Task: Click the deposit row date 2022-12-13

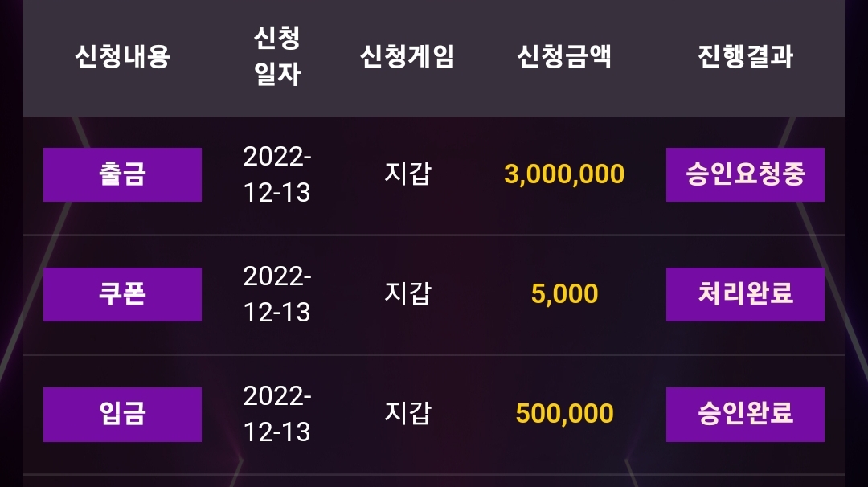Action: point(276,414)
